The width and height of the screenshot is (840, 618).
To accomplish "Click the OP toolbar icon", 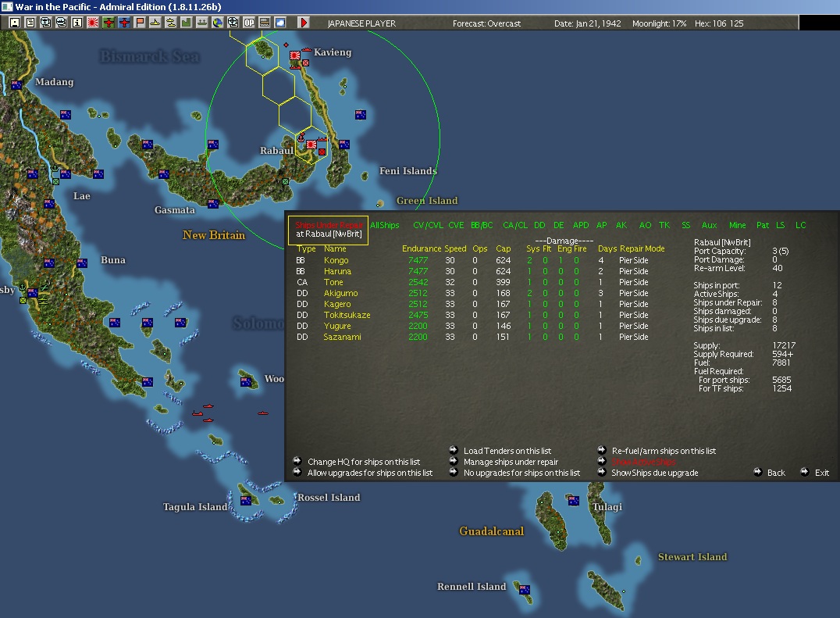I will click(x=248, y=23).
